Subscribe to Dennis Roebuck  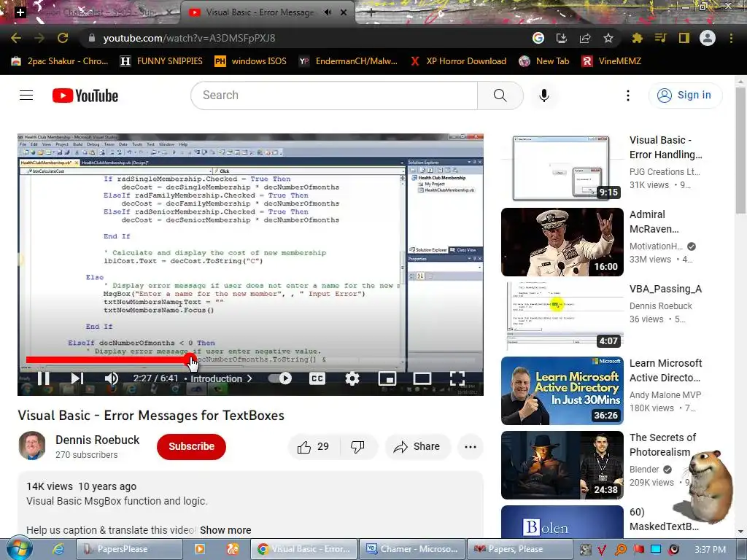tap(192, 447)
